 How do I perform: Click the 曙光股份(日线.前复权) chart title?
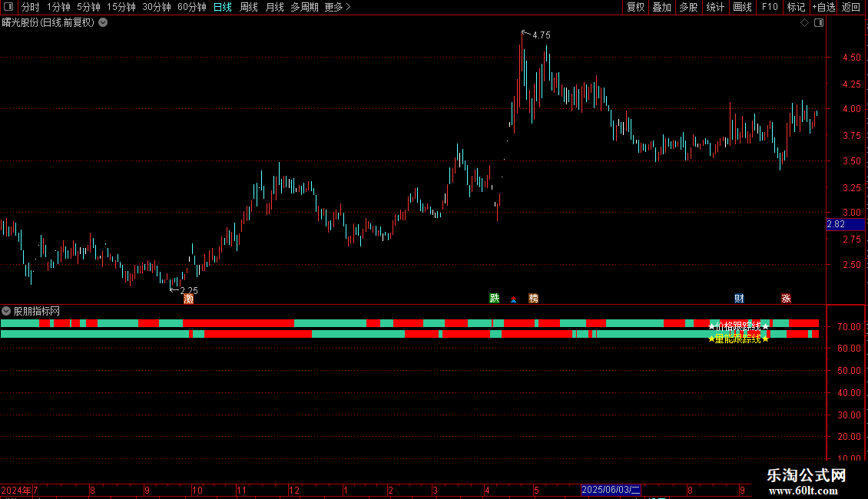(48, 23)
